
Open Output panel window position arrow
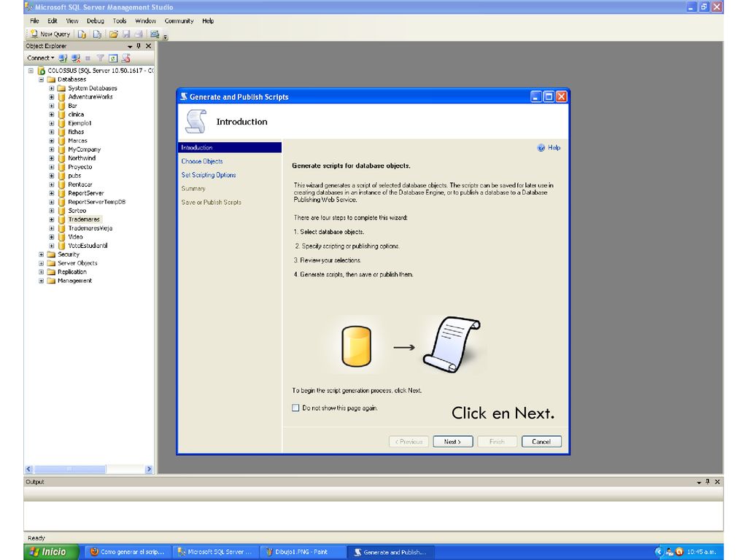699,483
